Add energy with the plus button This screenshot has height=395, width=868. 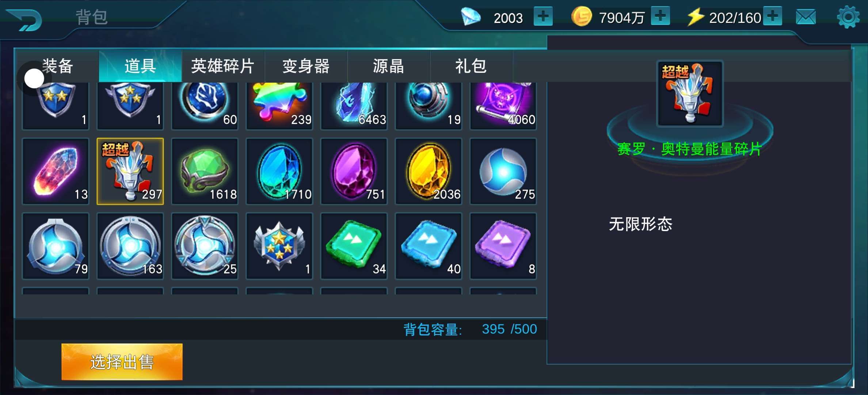[x=773, y=16]
